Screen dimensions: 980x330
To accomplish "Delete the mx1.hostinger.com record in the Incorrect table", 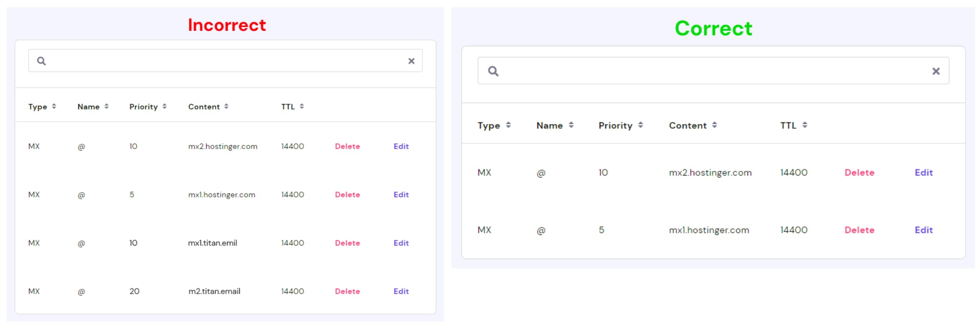I will [x=348, y=194].
